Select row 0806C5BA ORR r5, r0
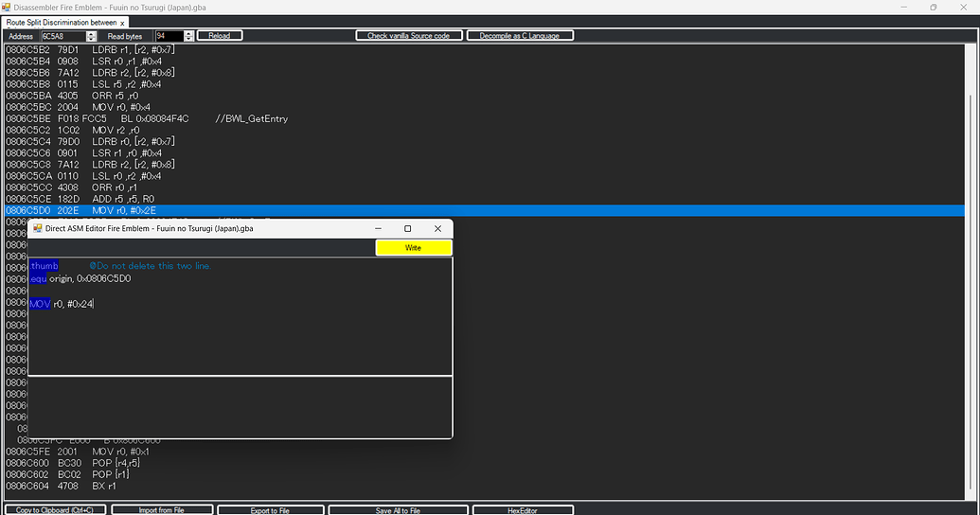 485,96
